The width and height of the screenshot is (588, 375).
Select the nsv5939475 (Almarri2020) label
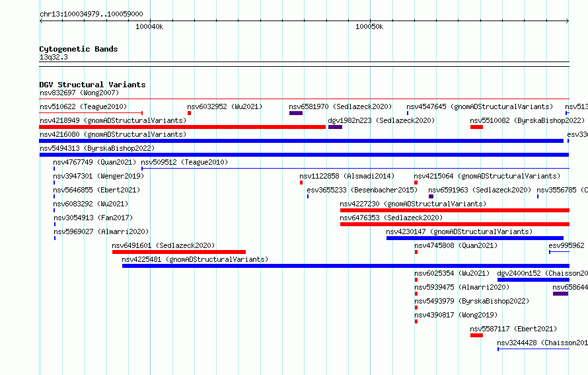pos(462,287)
